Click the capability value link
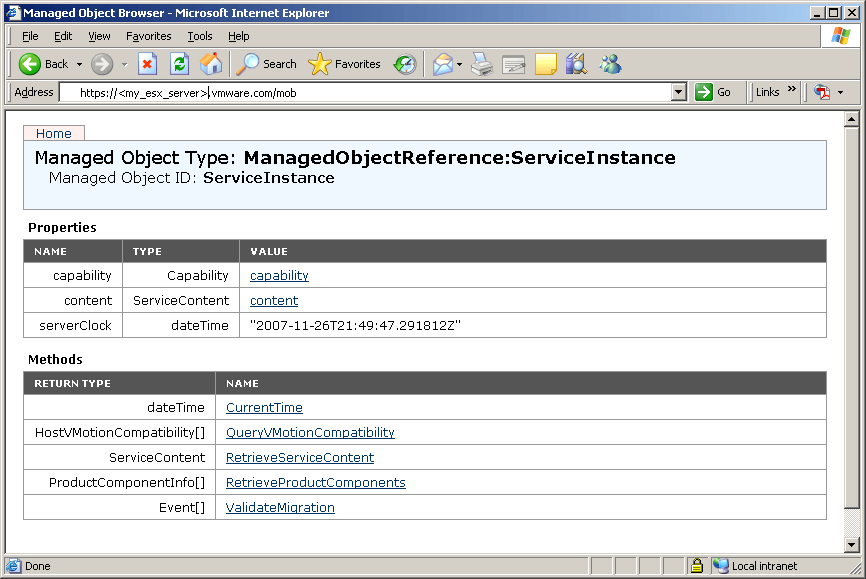 pyautogui.click(x=279, y=276)
